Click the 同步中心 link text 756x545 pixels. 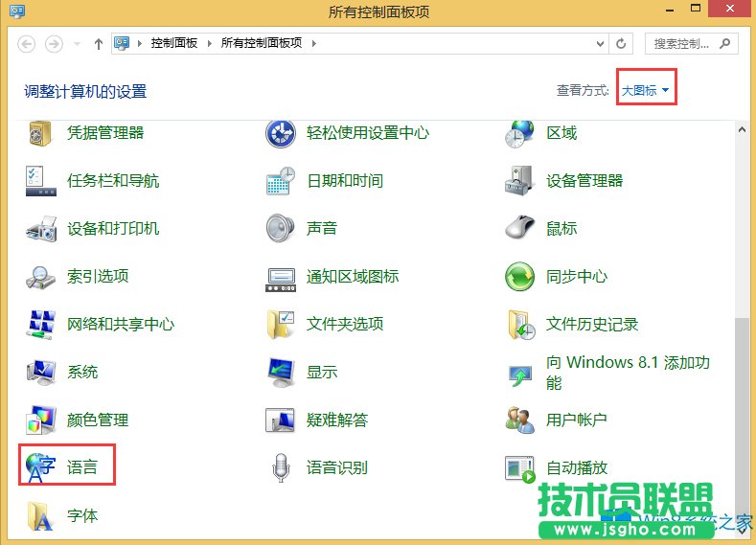577,276
